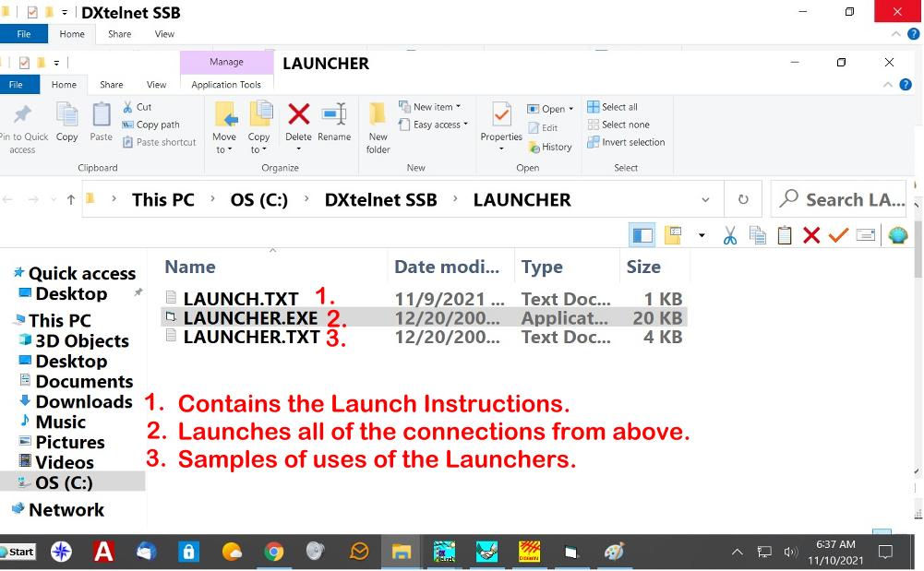Image resolution: width=924 pixels, height=571 pixels.
Task: Click Paste shortcut in Clipboard group
Action: [x=159, y=142]
